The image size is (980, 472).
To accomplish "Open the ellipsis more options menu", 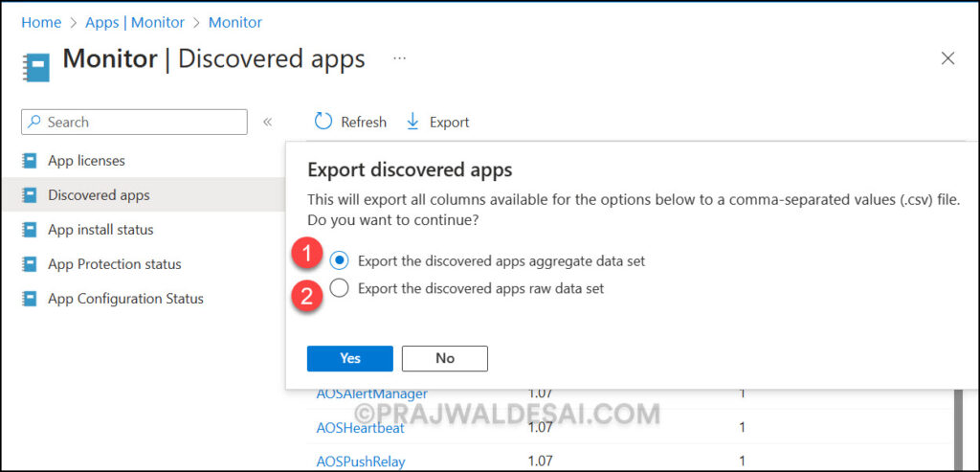I will 399,58.
